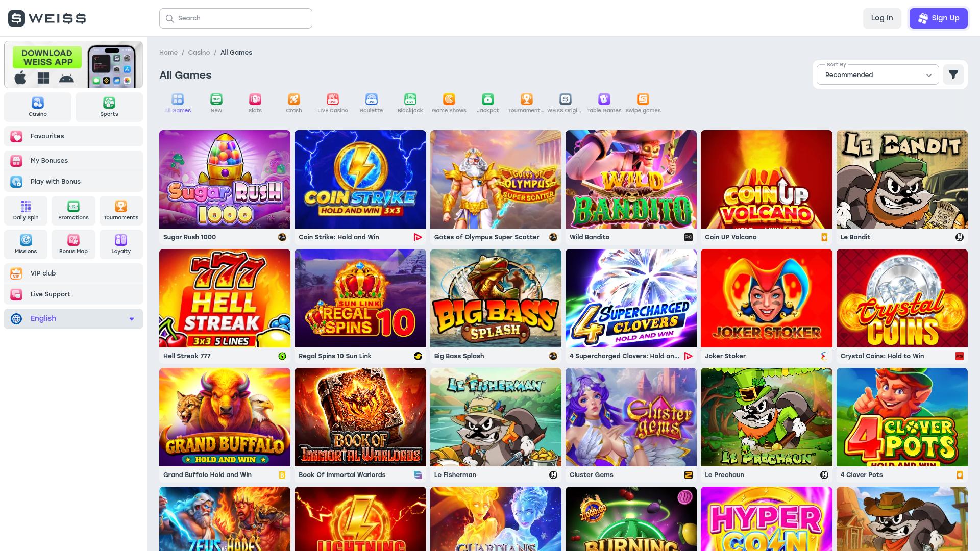Click the Log In button

[882, 18]
